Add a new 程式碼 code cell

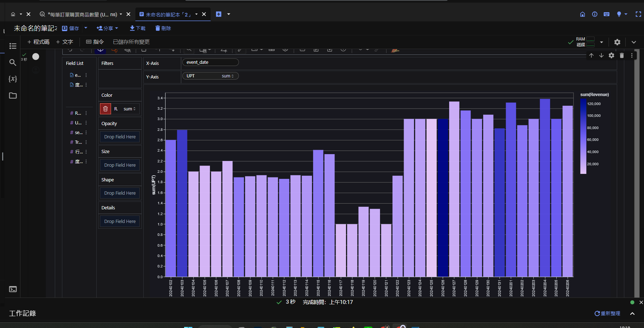click(x=38, y=42)
